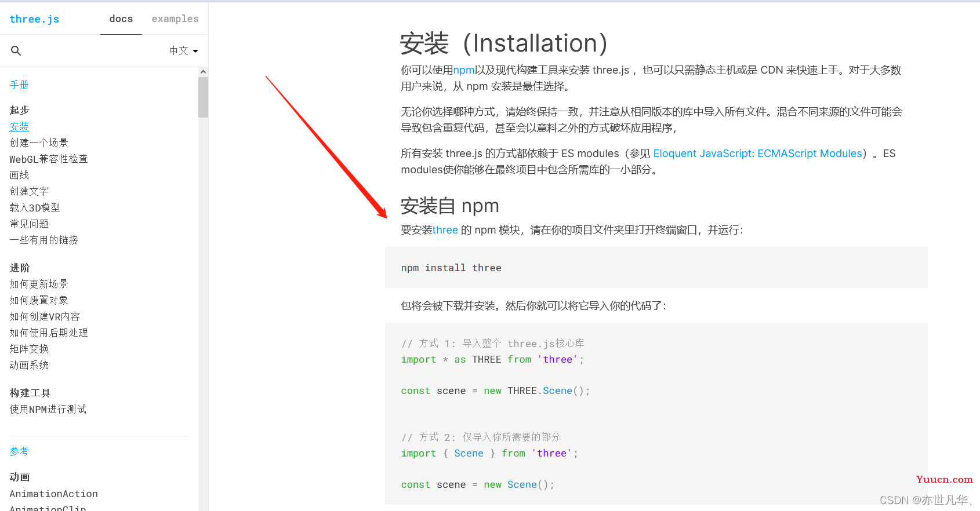Click 'const scene = new THREE.Scene();' line

tap(495, 390)
